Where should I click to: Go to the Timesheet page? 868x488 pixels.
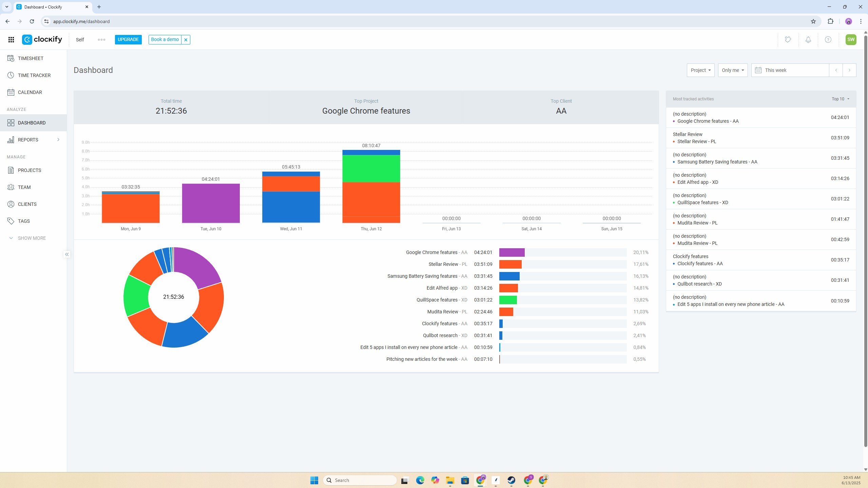(31, 58)
